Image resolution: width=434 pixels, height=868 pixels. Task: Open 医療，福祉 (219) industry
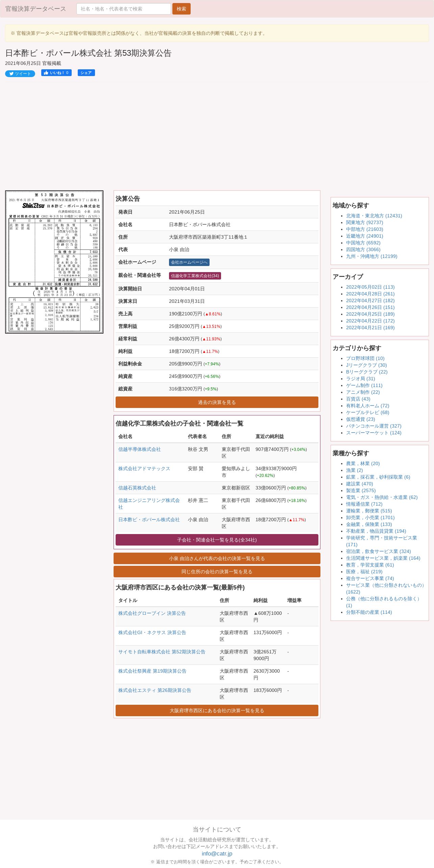tap(364, 572)
